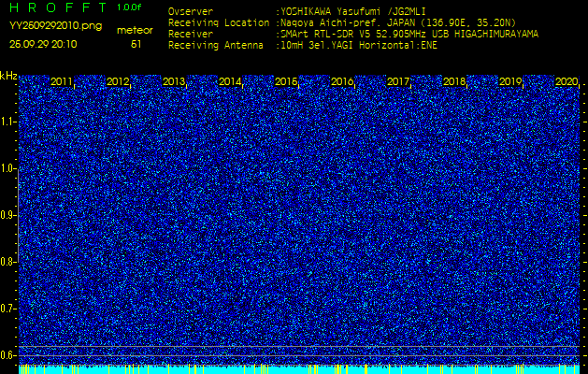Click the 'Receiving Location' label
Image resolution: width=588 pixels, height=374 pixels.
pos(219,22)
